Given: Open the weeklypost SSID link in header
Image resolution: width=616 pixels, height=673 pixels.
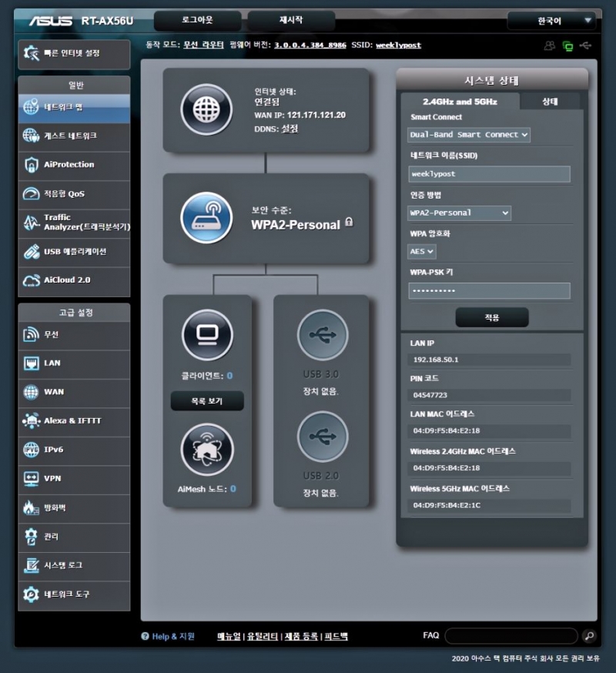Looking at the screenshot, I should (398, 45).
